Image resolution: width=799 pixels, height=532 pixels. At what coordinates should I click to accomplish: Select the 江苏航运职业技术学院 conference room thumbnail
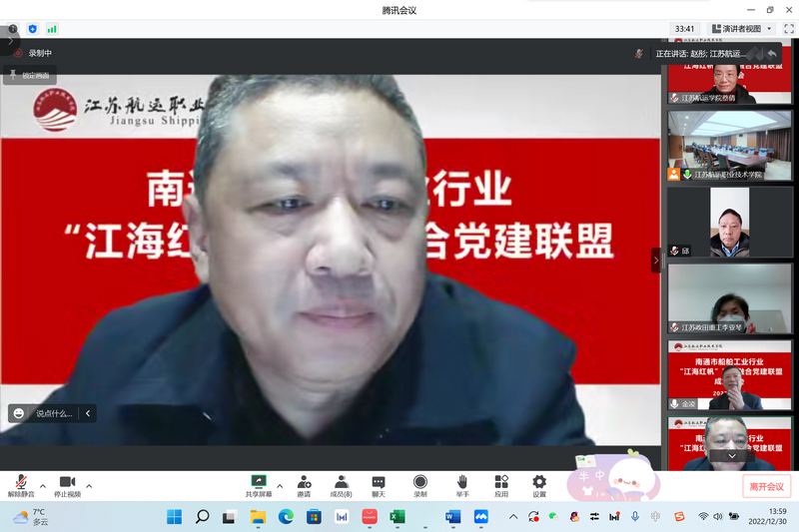point(730,146)
